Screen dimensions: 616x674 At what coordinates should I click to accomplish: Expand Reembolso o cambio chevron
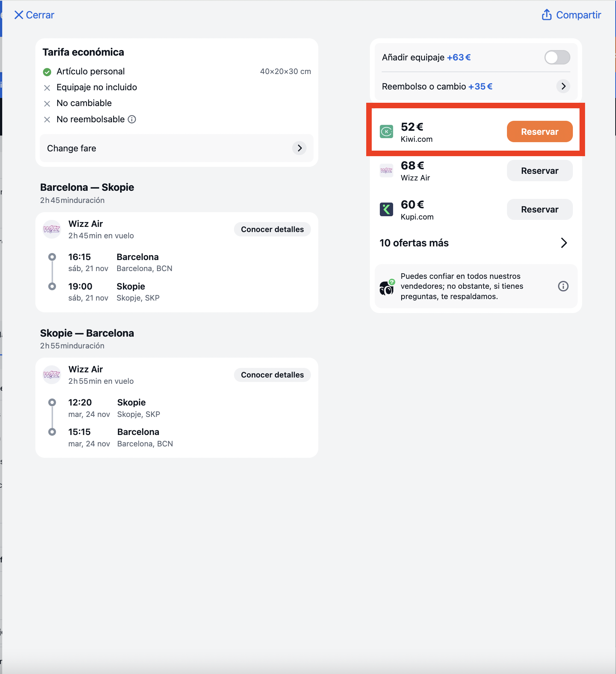pyautogui.click(x=563, y=86)
